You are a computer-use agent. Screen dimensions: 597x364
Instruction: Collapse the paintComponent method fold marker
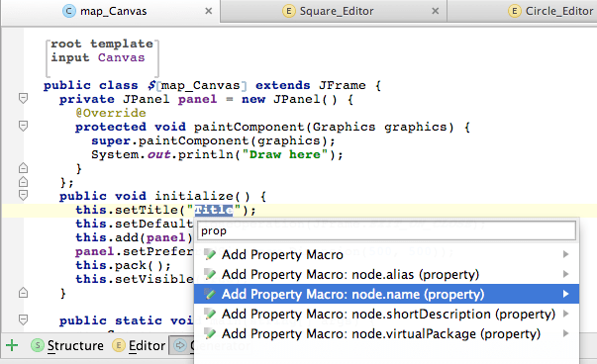[x=23, y=126]
